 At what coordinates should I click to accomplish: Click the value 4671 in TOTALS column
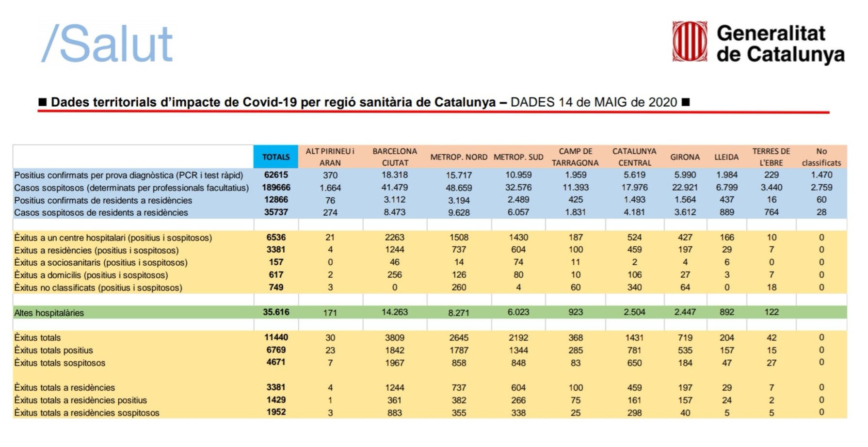(276, 362)
